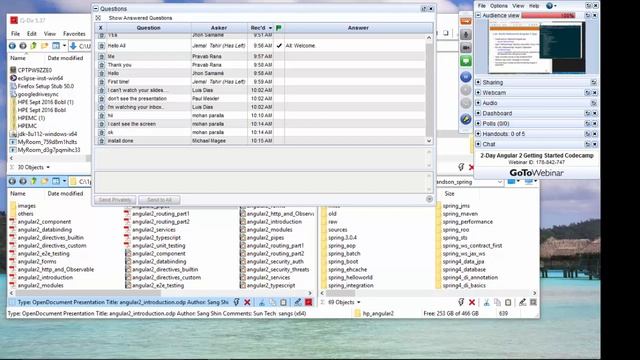Expand the Polls (0/0) pane
This screenshot has width=640, height=360.
point(478,123)
